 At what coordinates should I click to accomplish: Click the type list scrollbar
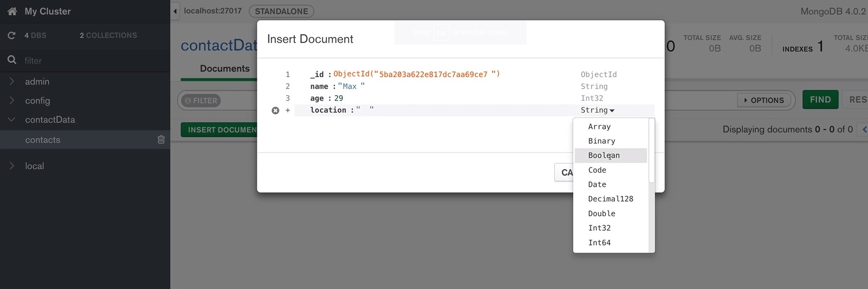tap(651, 151)
